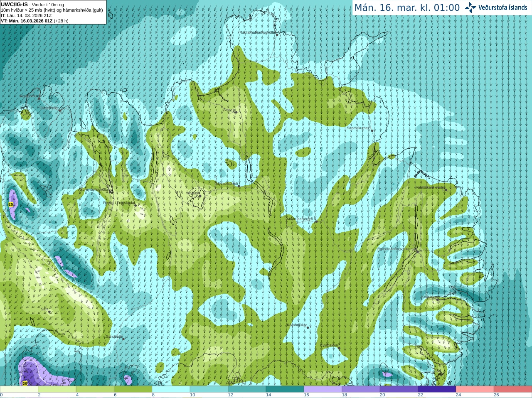The image size is (532, 398).
Task: Select the Reykir í Fnjóskadal station marker
Action: coord(135,205)
